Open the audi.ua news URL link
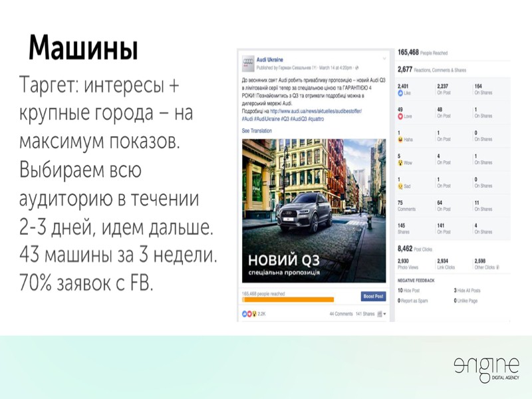Image resolution: width=532 pixels, height=399 pixels. pos(316,111)
